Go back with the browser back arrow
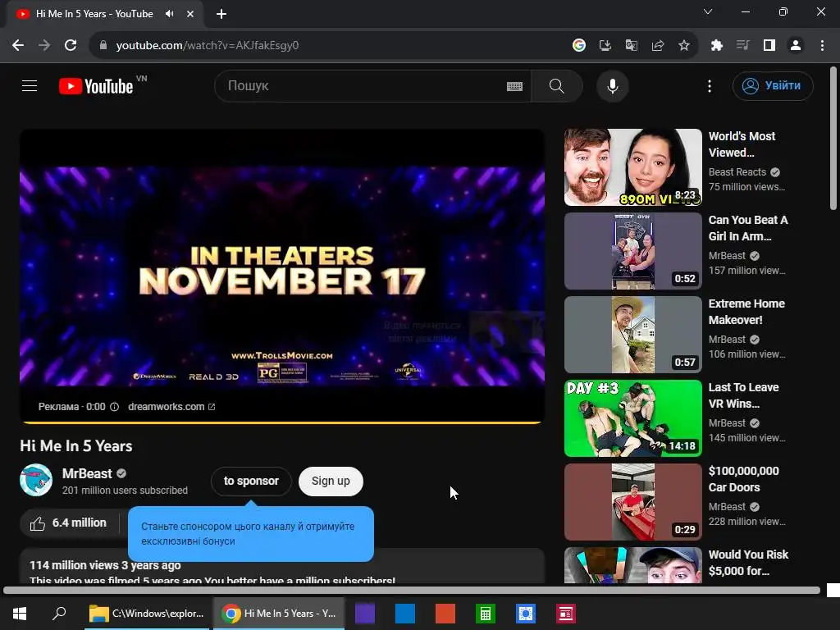 coord(18,46)
